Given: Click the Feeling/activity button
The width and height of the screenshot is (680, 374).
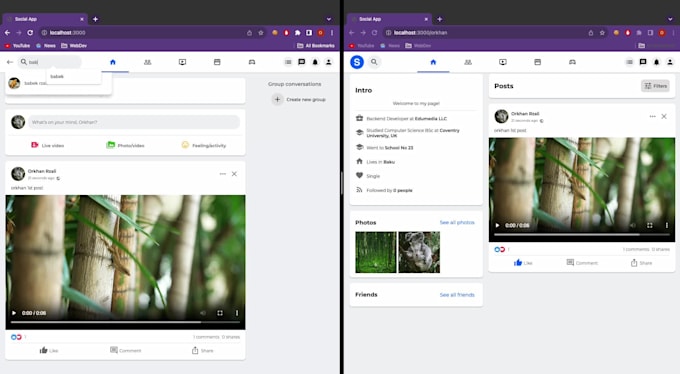Looking at the screenshot, I should coord(203,145).
